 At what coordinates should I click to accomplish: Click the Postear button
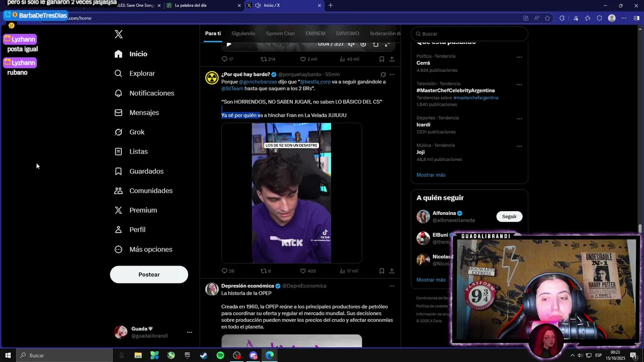click(149, 275)
